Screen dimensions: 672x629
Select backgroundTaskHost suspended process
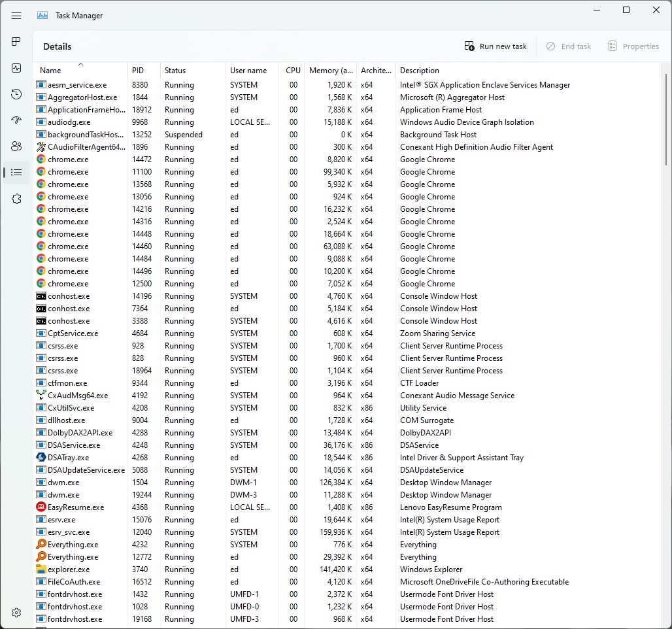tap(346, 135)
